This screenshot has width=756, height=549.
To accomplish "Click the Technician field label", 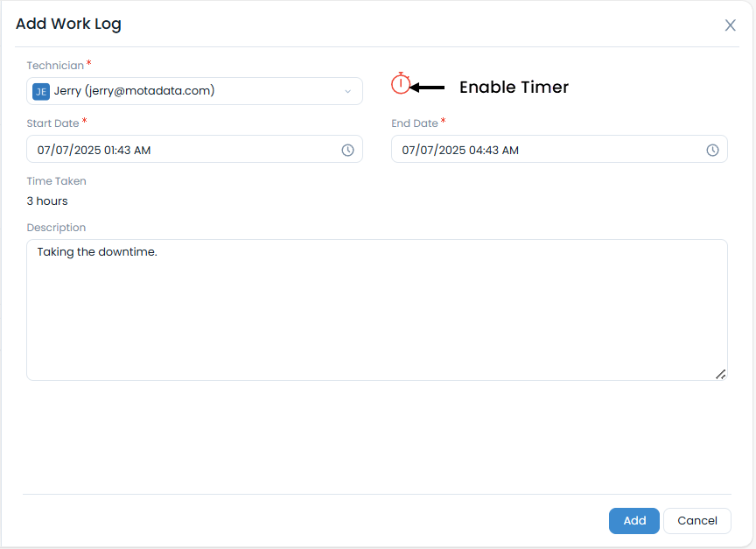I will [55, 66].
